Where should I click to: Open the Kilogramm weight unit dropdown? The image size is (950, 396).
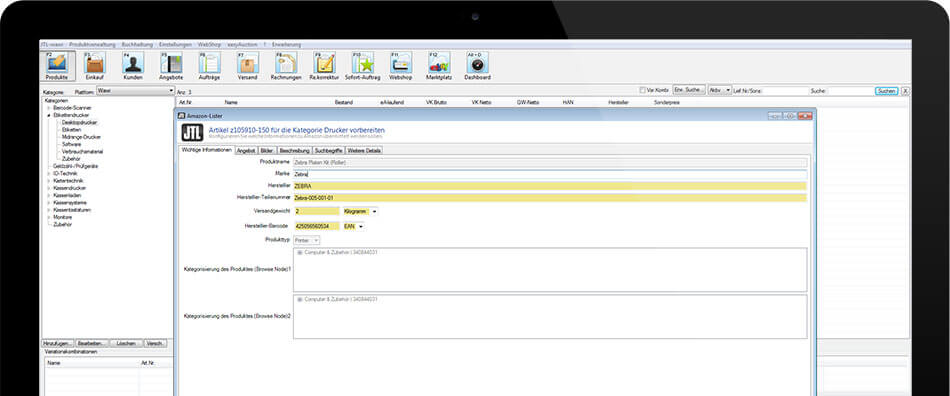360,211
